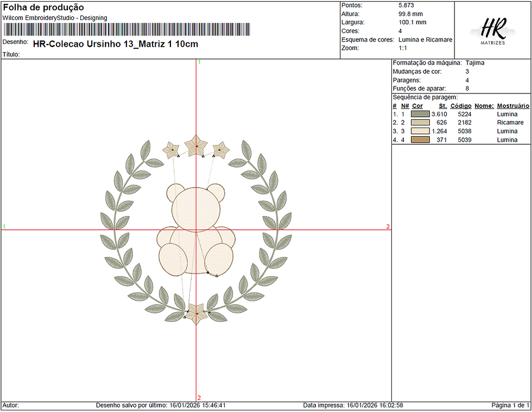Image resolution: width=532 pixels, height=412 pixels.
Task: Click the barcode under the Wilcom heading
Action: pyautogui.click(x=127, y=29)
